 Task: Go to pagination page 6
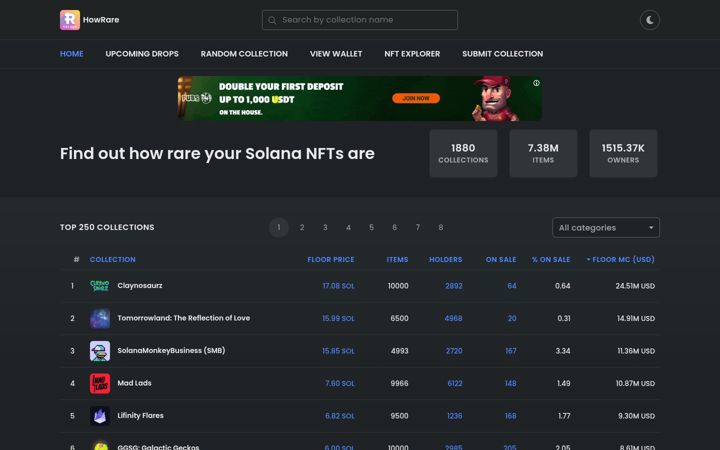(394, 227)
